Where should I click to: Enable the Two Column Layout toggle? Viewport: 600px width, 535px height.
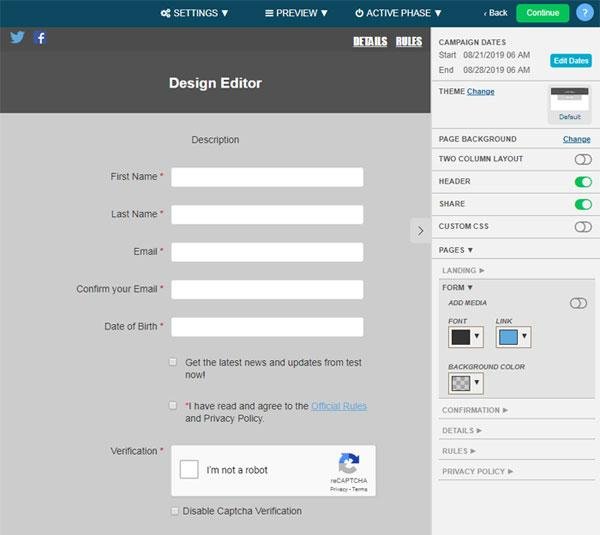click(x=583, y=159)
